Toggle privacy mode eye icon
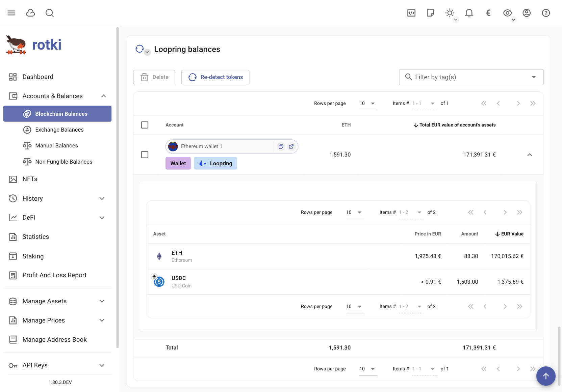 pyautogui.click(x=507, y=13)
